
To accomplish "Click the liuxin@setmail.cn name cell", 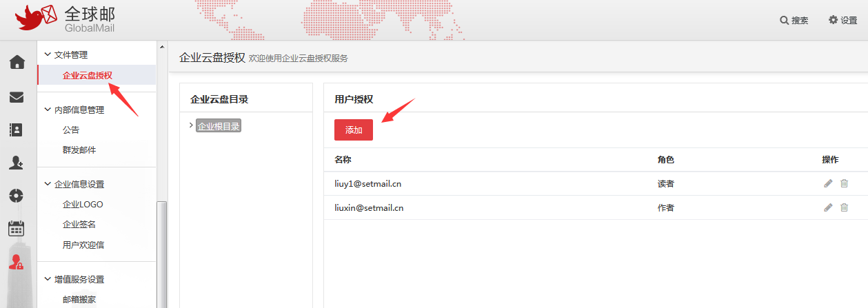I will [369, 207].
